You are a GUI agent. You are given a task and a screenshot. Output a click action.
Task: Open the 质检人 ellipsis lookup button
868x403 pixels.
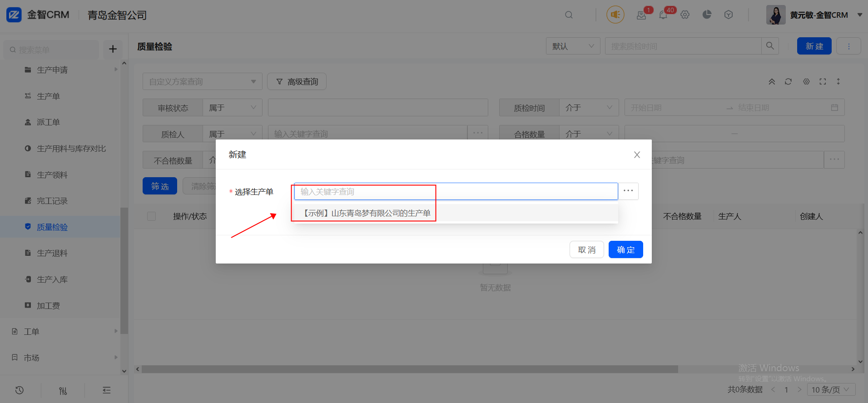[x=478, y=133]
